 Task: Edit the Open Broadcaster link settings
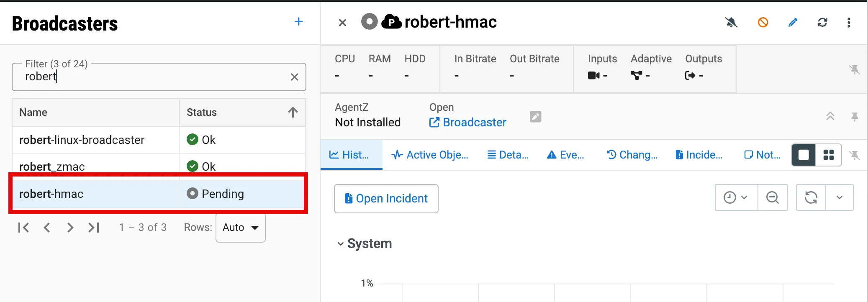[x=535, y=116]
